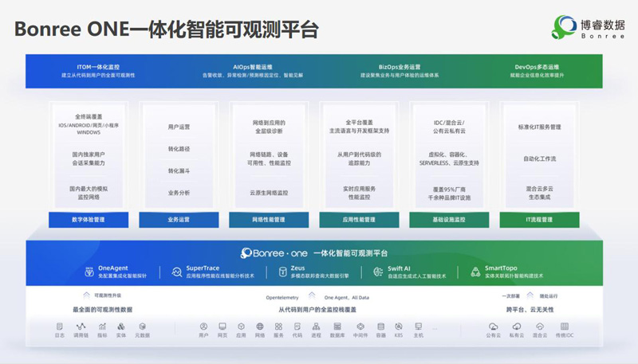The height and width of the screenshot is (364, 638).
Task: Click the arrow icon beside 一次部署
Action: (530, 296)
